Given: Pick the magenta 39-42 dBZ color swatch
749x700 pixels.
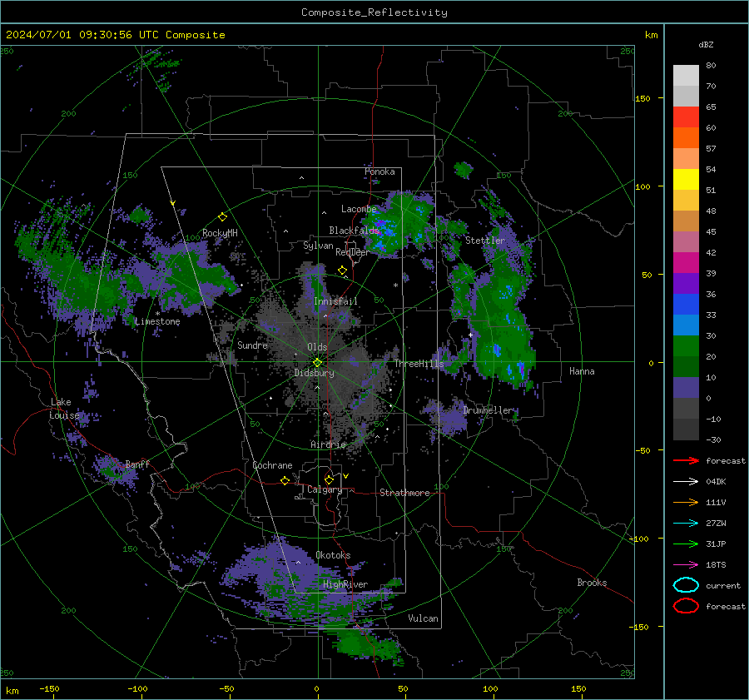Looking at the screenshot, I should [x=686, y=263].
